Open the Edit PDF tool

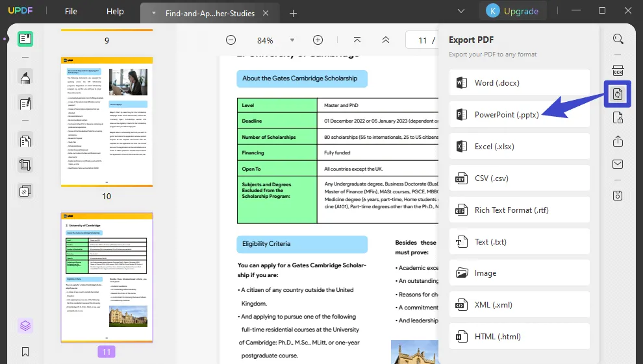coord(25,103)
